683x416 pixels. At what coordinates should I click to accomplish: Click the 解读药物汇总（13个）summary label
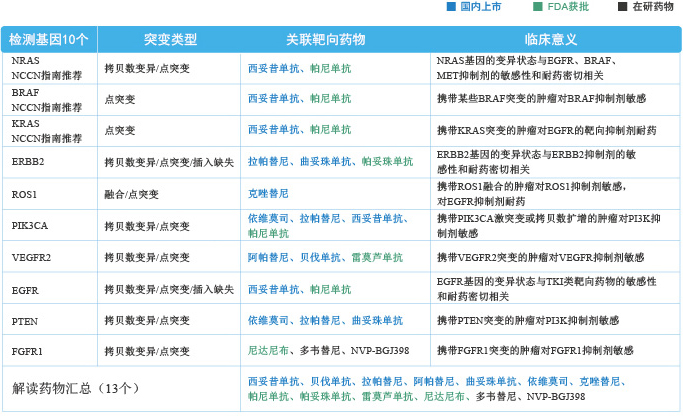tap(75, 388)
